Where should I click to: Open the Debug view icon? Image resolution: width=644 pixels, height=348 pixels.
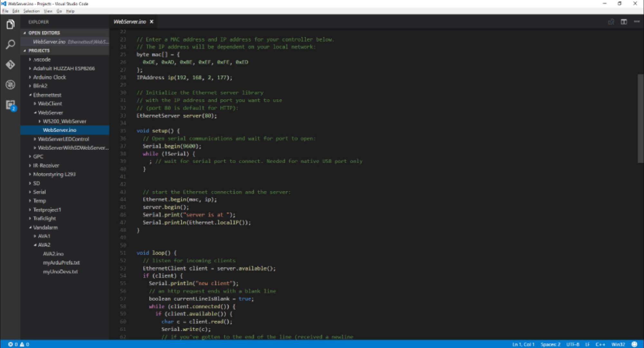(x=10, y=85)
